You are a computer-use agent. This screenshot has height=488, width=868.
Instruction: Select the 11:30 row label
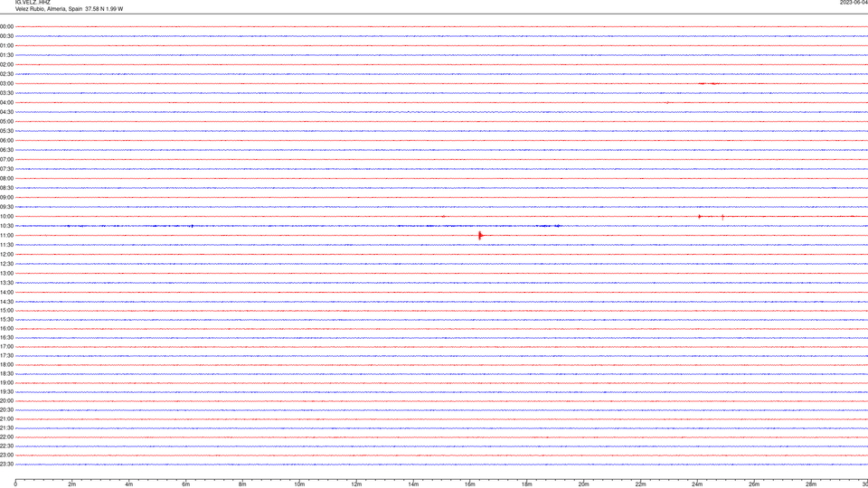pyautogui.click(x=6, y=245)
